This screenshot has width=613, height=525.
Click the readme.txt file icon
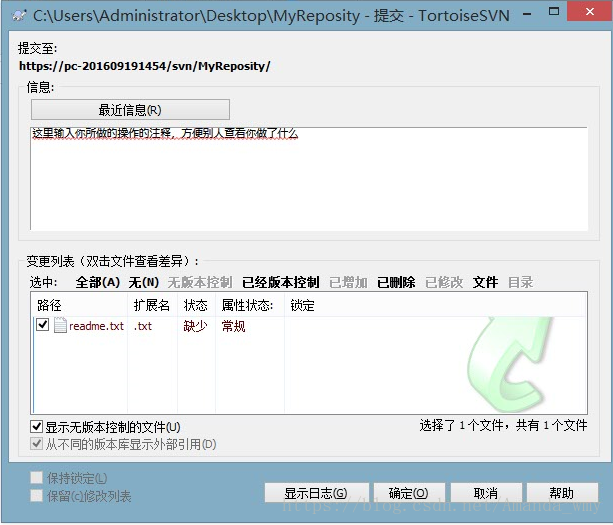(x=60, y=325)
